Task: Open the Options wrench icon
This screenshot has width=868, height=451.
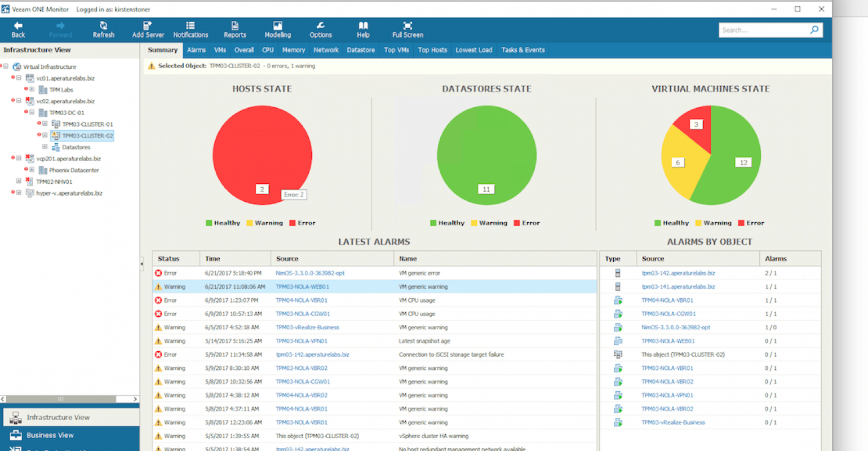Action: pyautogui.click(x=321, y=25)
